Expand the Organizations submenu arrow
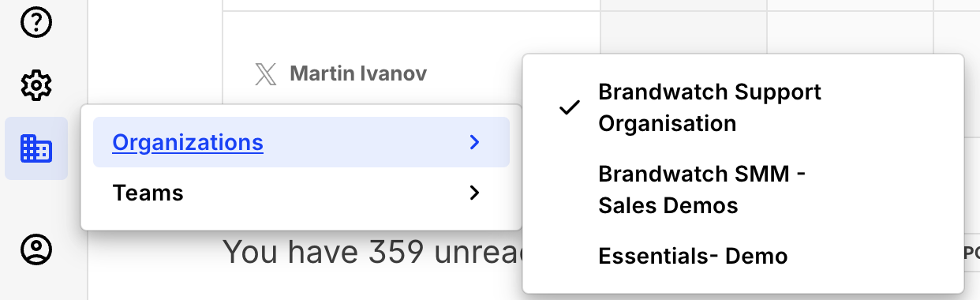 tap(473, 142)
